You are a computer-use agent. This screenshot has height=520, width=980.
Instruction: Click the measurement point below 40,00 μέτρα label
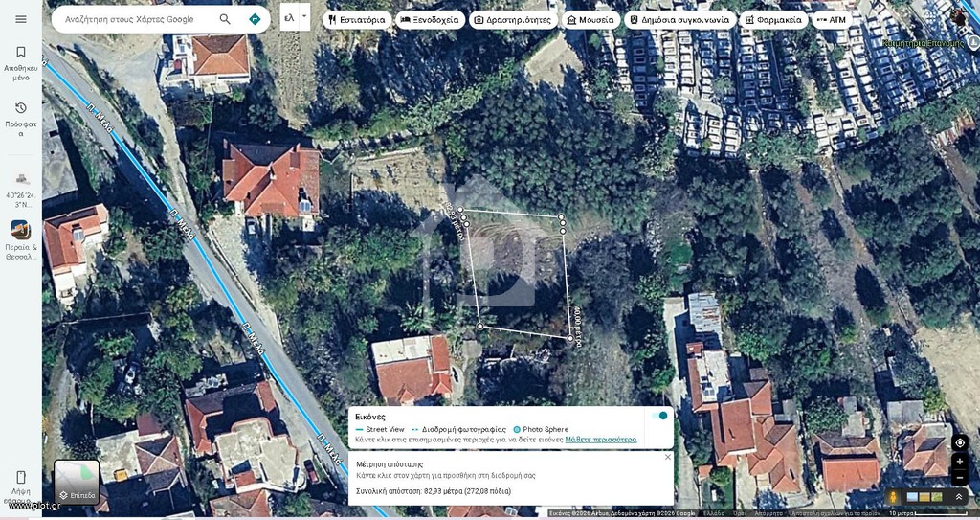click(570, 339)
